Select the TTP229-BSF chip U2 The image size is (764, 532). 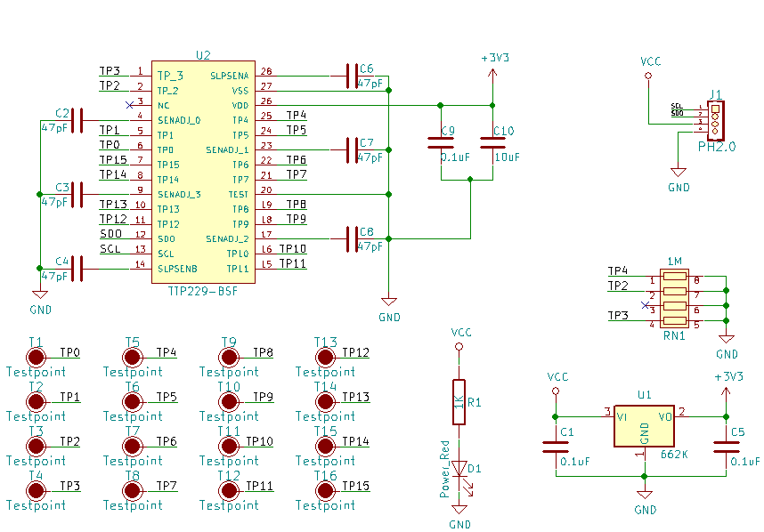click(x=203, y=172)
